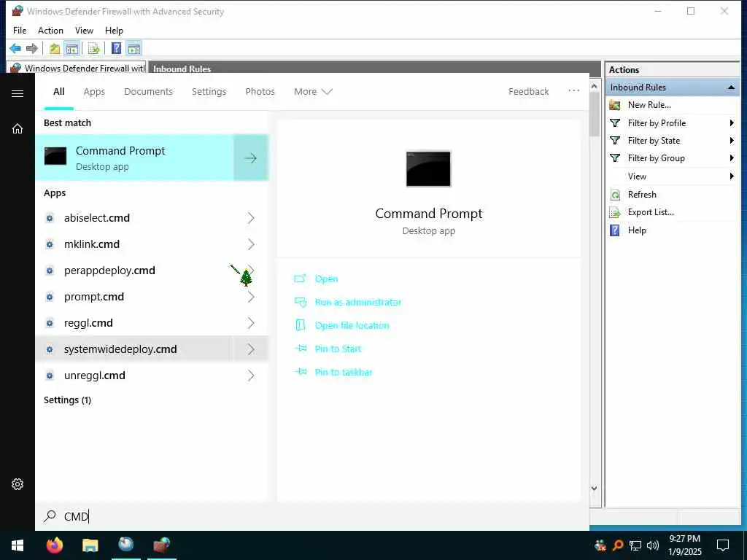Click Pin to taskbar
This screenshot has height=560, width=747.
(344, 373)
